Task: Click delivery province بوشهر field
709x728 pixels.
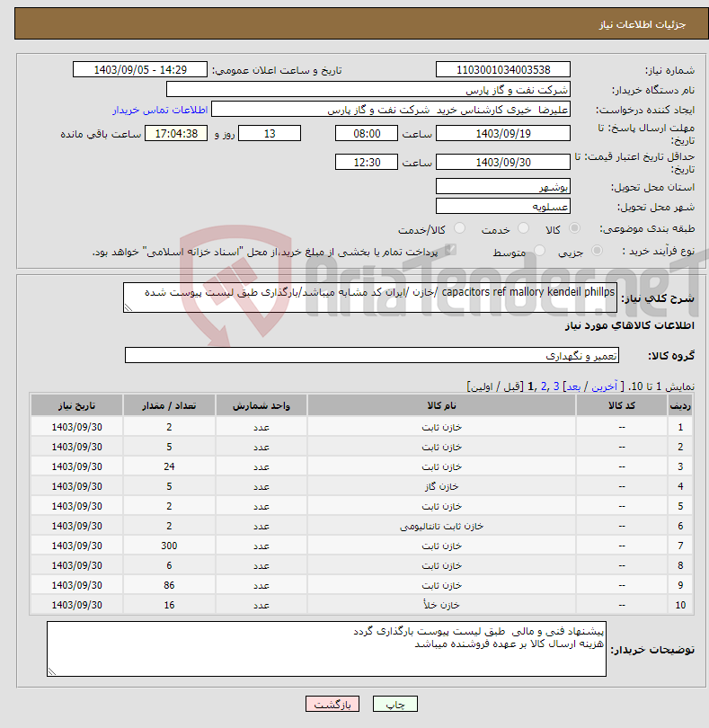Action: [x=503, y=187]
